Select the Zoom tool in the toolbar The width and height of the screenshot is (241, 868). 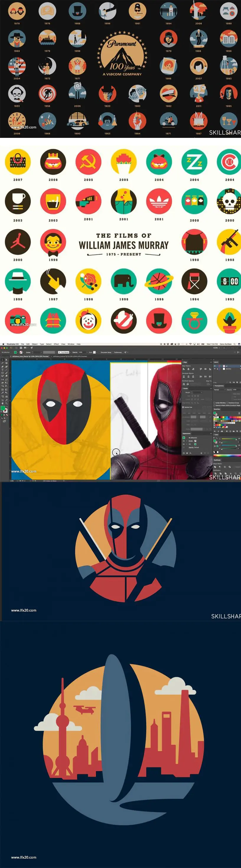pos(6,403)
